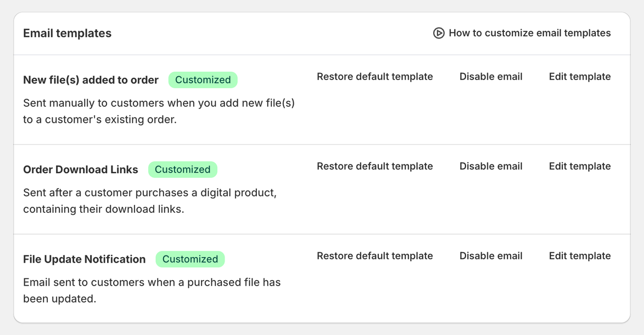Edit template for Order Download Links
The image size is (644, 335).
[x=580, y=166]
